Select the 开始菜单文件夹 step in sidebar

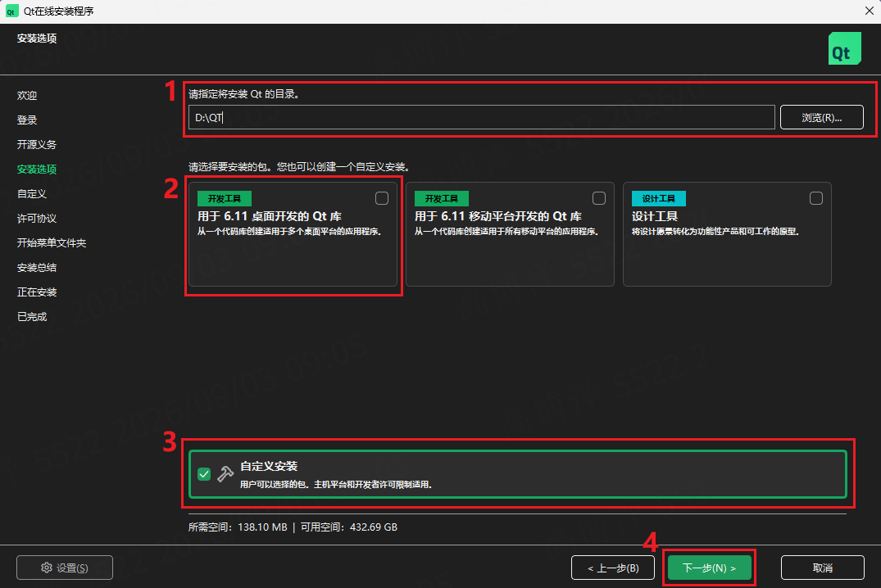pyautogui.click(x=52, y=242)
